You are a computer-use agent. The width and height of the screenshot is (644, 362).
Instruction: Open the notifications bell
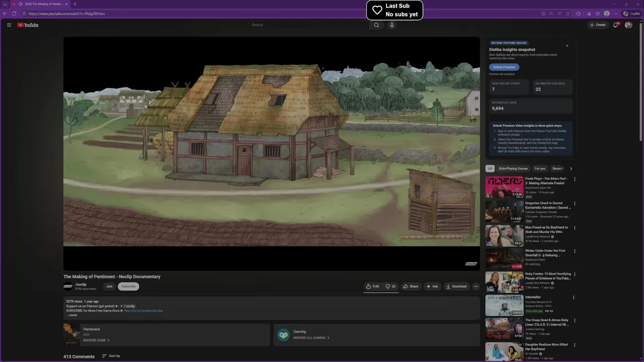click(615, 25)
